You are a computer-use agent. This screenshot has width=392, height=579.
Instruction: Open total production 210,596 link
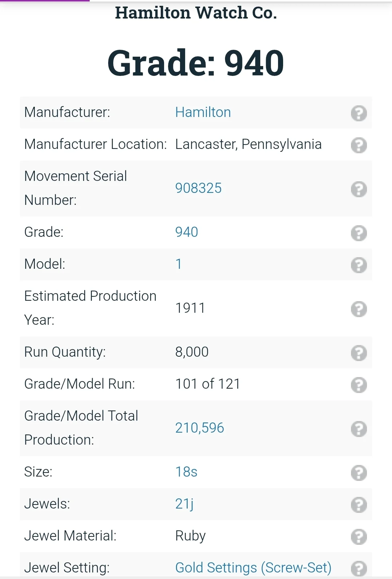pos(199,428)
